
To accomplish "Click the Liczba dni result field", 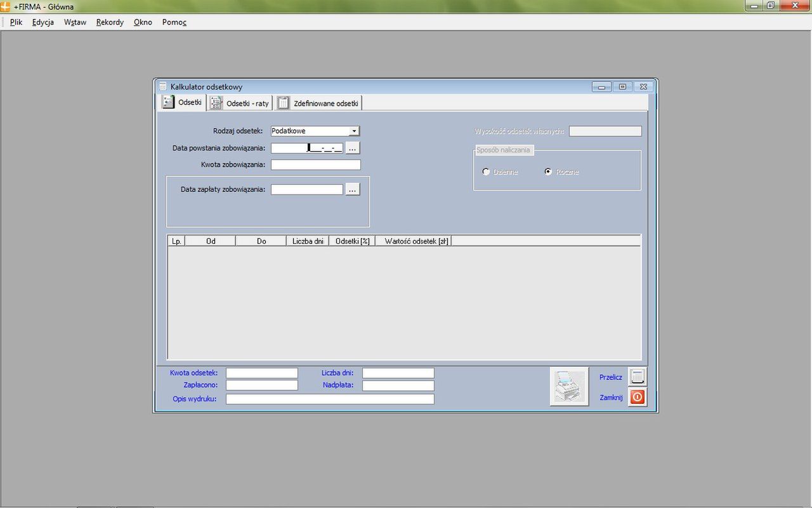I will 398,373.
